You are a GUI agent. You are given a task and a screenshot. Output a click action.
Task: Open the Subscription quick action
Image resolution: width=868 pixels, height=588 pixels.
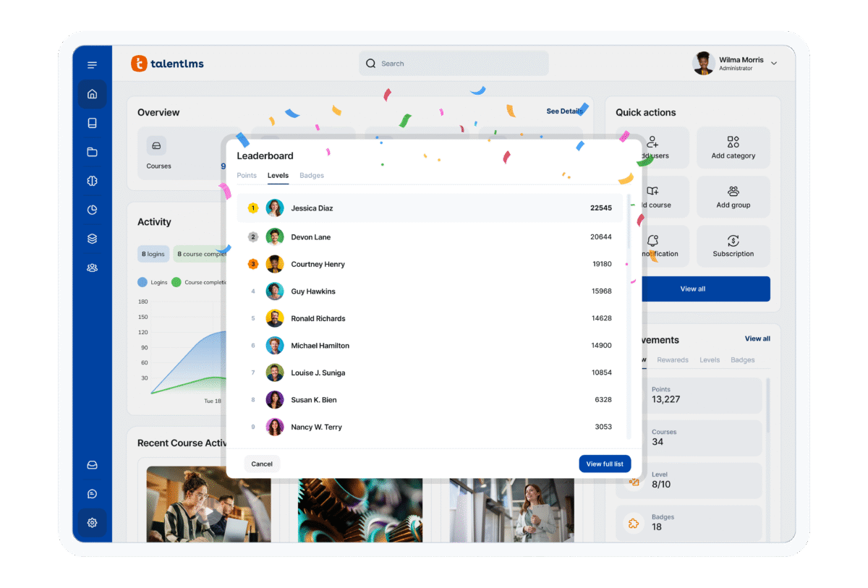tap(733, 246)
